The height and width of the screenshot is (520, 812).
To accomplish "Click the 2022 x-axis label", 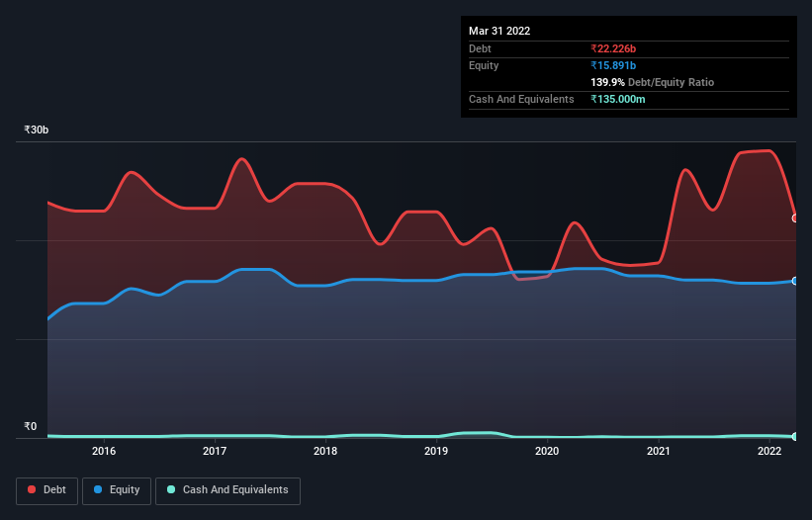I will point(769,451).
